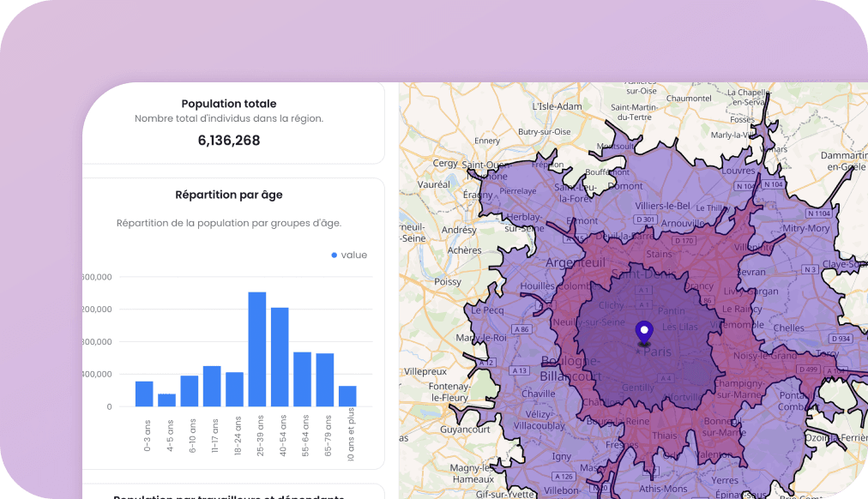This screenshot has width=868, height=499.
Task: Click the Guyancourt label on the map
Action: (x=465, y=430)
